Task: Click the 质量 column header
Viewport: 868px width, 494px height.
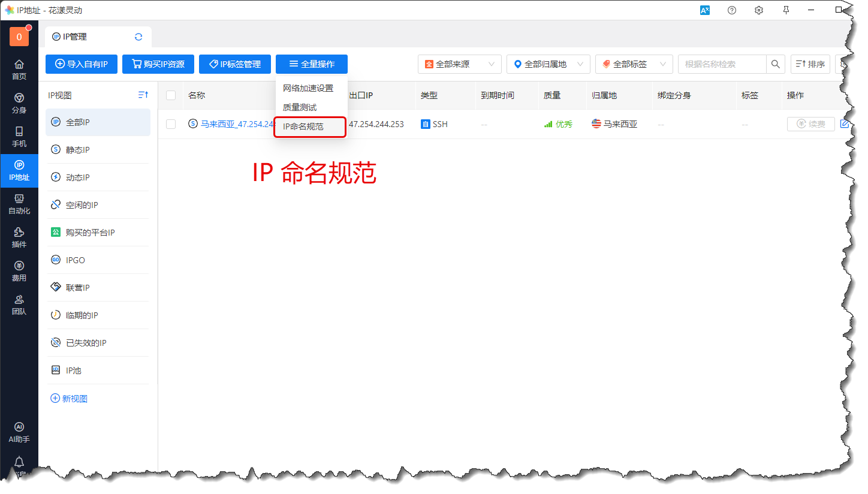Action: (552, 95)
